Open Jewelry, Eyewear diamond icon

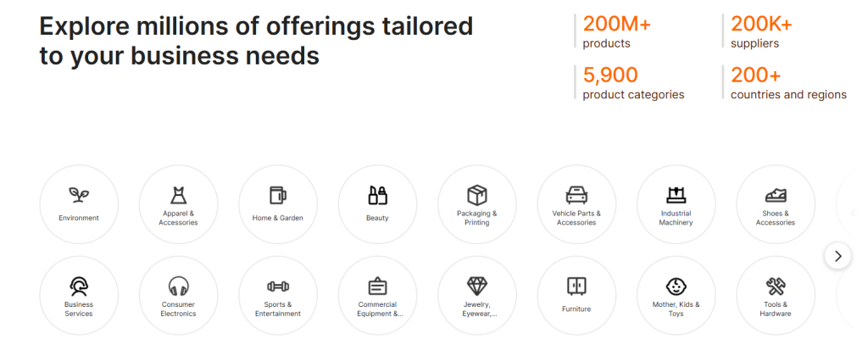click(477, 287)
